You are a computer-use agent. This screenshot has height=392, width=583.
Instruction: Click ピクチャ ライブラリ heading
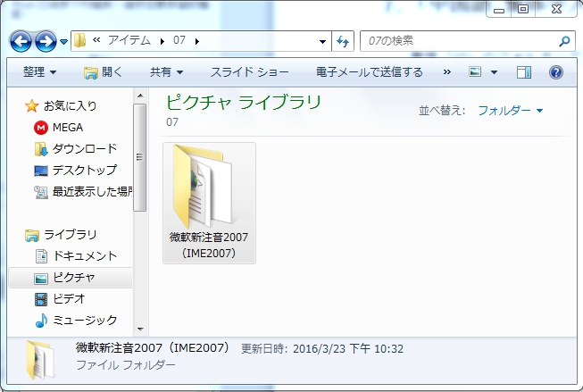(244, 103)
